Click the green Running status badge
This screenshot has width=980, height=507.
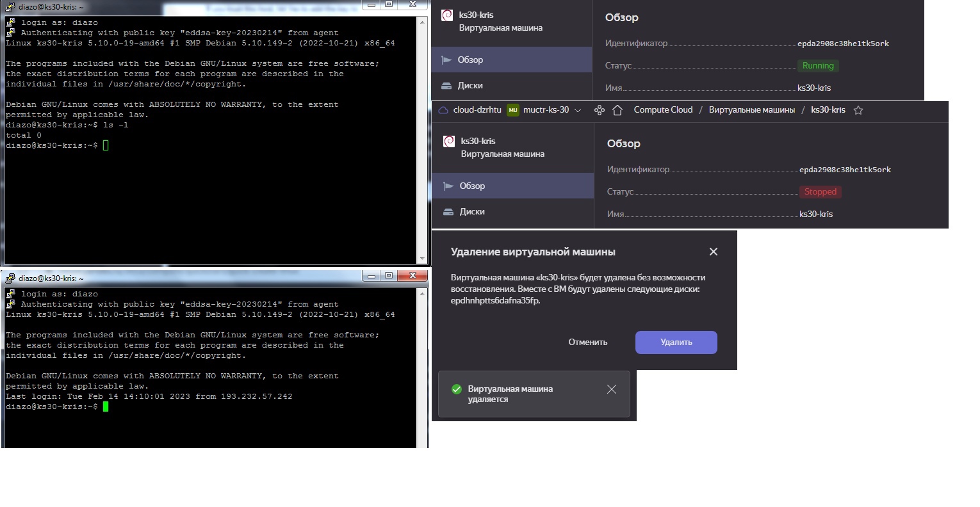(818, 66)
